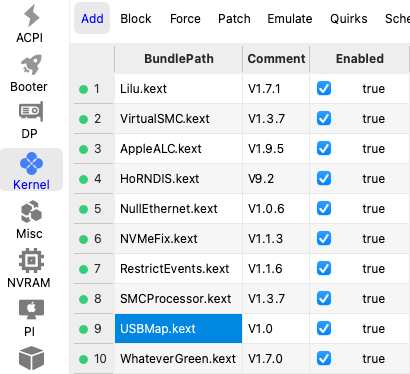This screenshot has width=410, height=374.
Task: Click the V1.0 comment cell
Action: pos(276,329)
